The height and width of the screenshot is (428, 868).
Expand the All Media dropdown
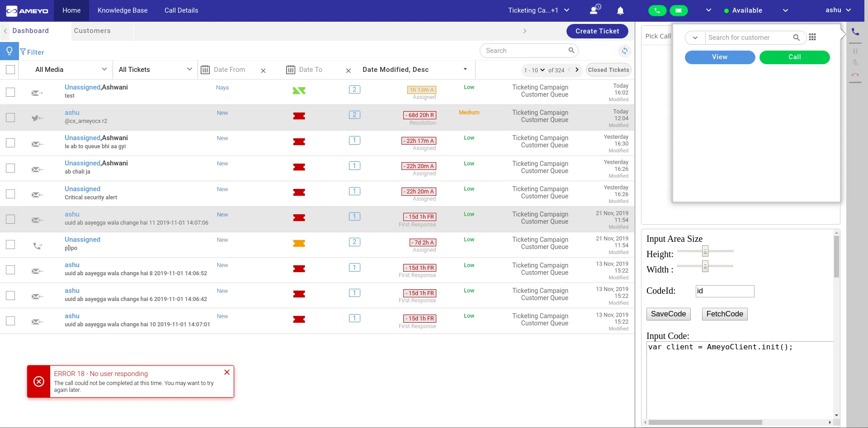tap(71, 70)
